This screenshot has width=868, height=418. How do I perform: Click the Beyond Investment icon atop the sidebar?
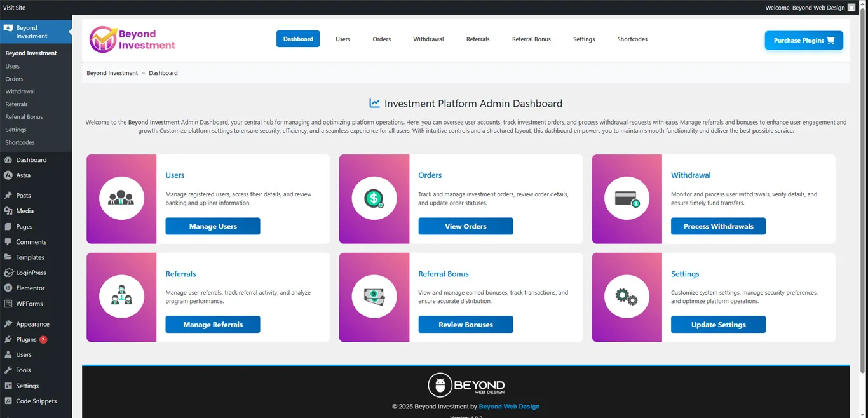(8, 29)
